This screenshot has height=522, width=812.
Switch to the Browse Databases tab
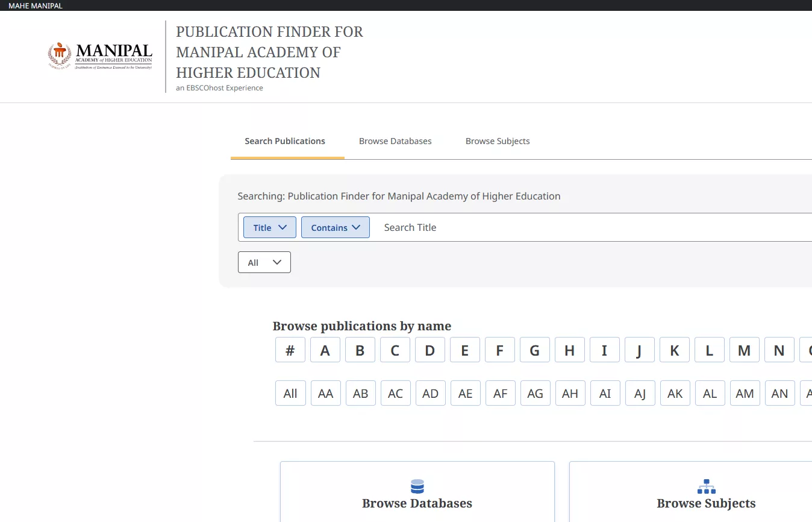(x=395, y=141)
